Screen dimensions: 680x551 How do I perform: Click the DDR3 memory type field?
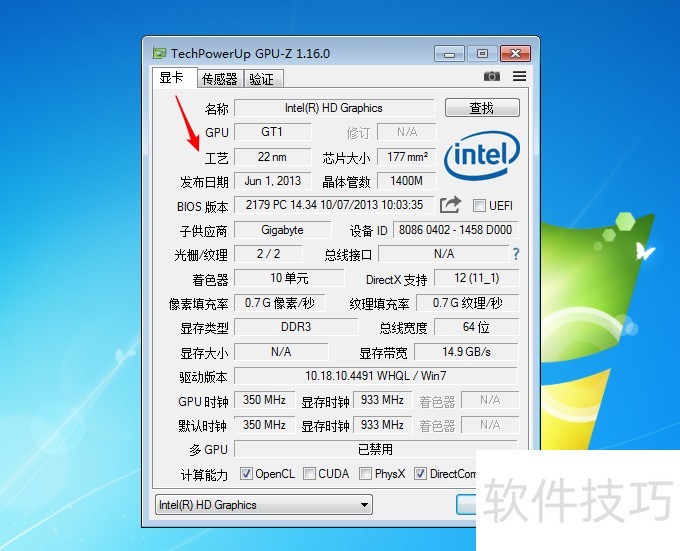coord(296,327)
